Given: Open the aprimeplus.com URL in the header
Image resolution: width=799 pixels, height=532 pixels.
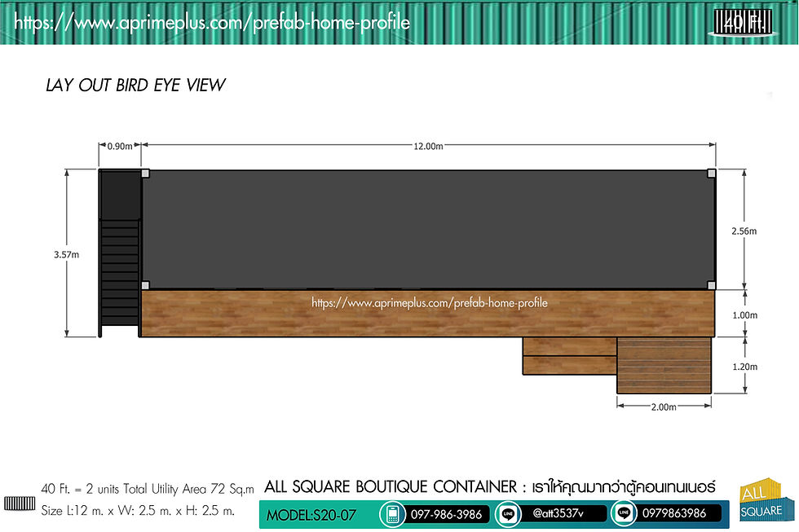Looking at the screenshot, I should tap(212, 22).
